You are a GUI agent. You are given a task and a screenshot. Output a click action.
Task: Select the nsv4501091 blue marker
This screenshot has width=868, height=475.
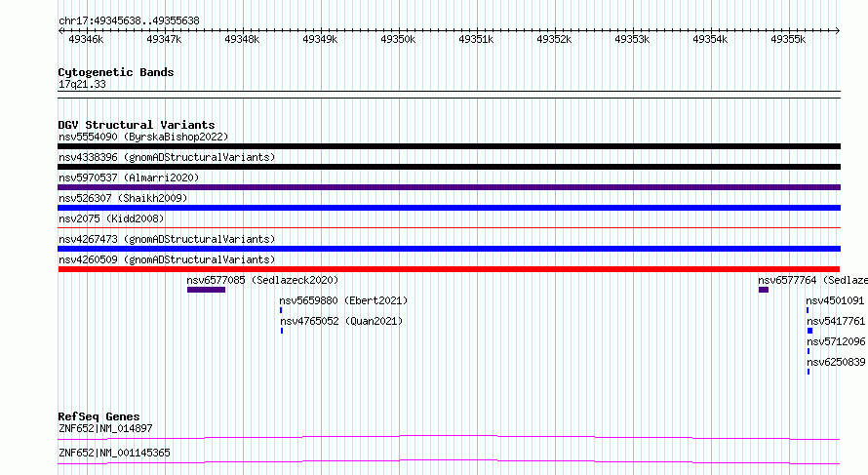coord(808,310)
